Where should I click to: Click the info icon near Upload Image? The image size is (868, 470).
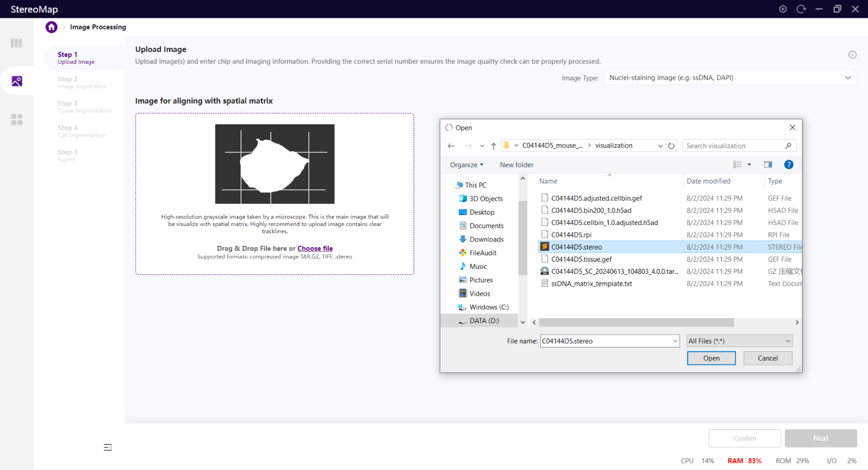point(852,55)
